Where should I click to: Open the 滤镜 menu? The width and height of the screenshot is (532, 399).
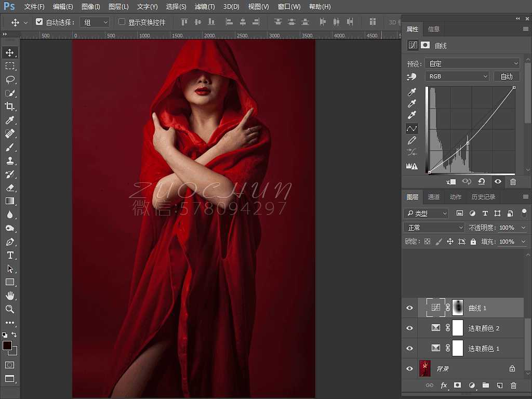(204, 7)
